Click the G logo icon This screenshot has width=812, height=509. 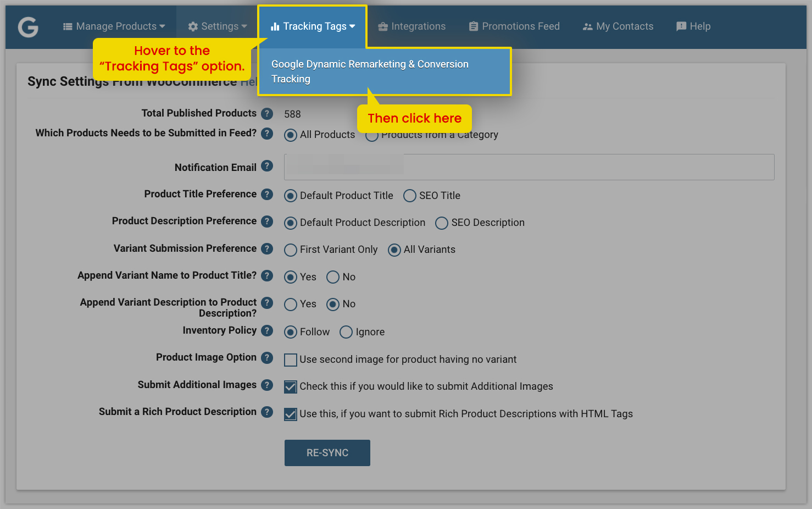point(28,26)
